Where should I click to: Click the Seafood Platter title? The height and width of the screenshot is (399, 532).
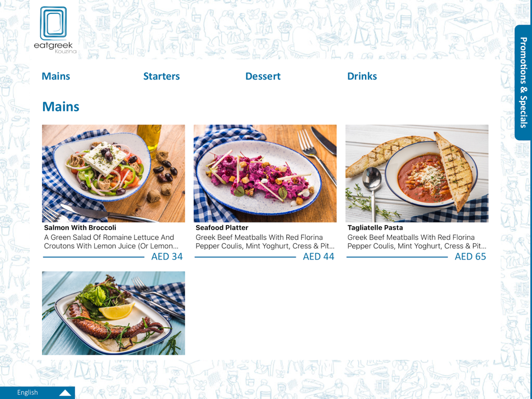point(222,228)
